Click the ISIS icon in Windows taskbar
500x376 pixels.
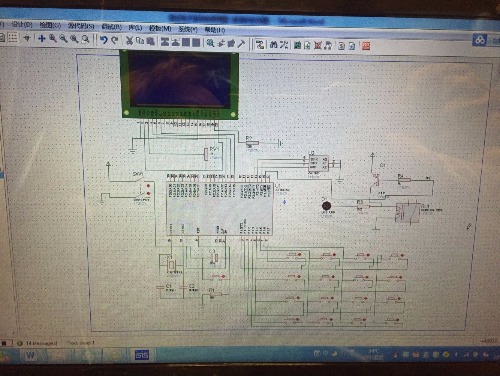click(x=142, y=355)
